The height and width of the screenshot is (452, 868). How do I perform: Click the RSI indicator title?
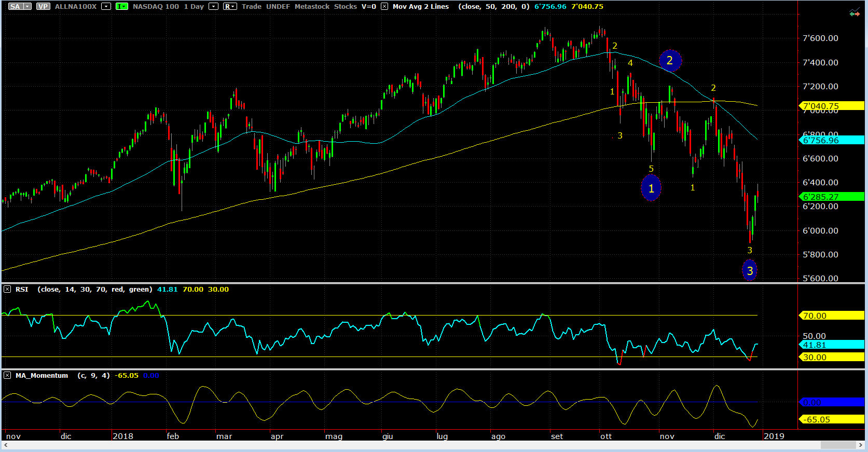click(22, 289)
